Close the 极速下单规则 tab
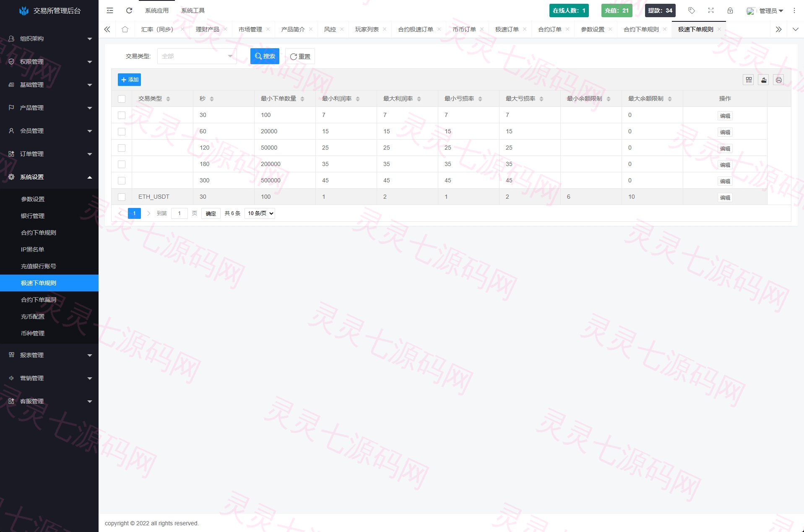 tap(719, 29)
